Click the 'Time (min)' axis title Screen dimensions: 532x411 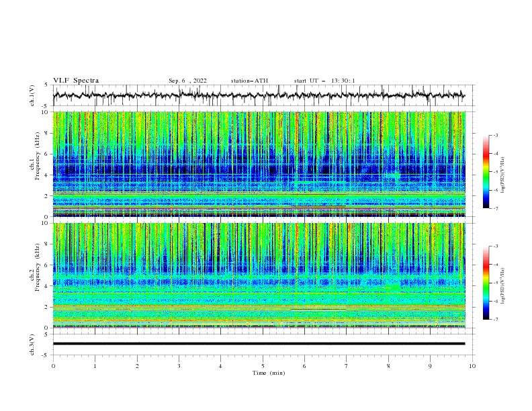pos(269,373)
